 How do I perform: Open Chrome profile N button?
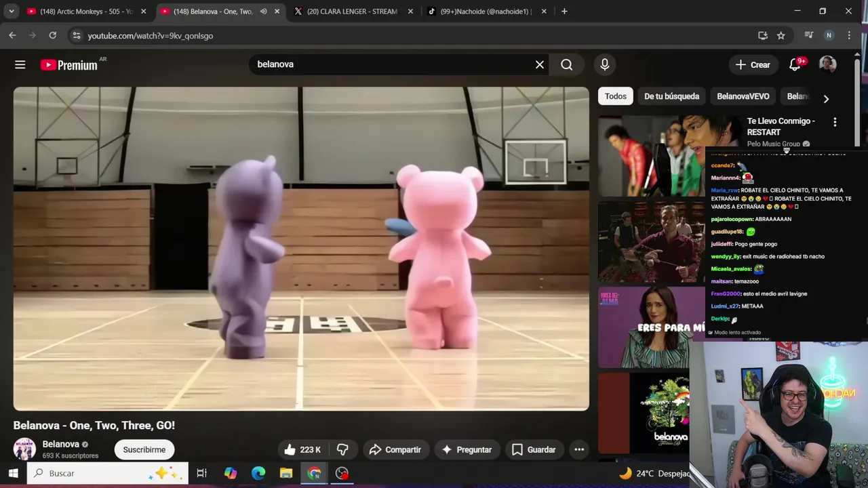pyautogui.click(x=829, y=35)
